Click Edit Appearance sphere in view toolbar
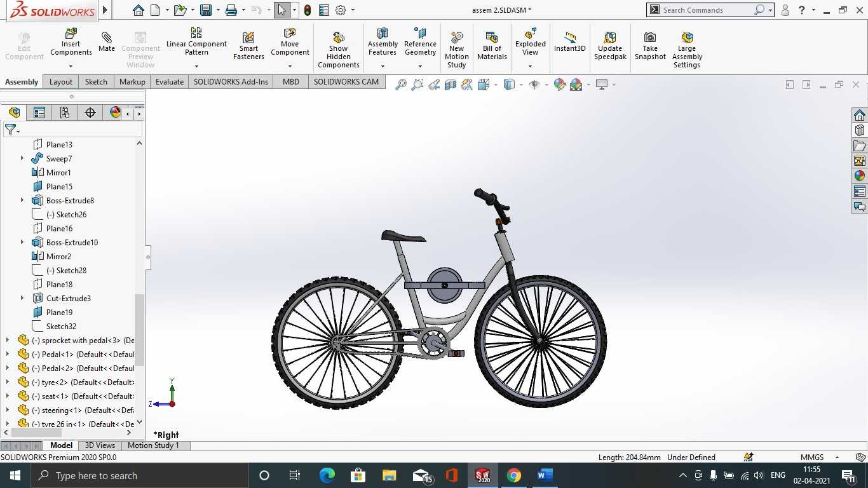Screen dimensions: 868x488 pos(559,85)
